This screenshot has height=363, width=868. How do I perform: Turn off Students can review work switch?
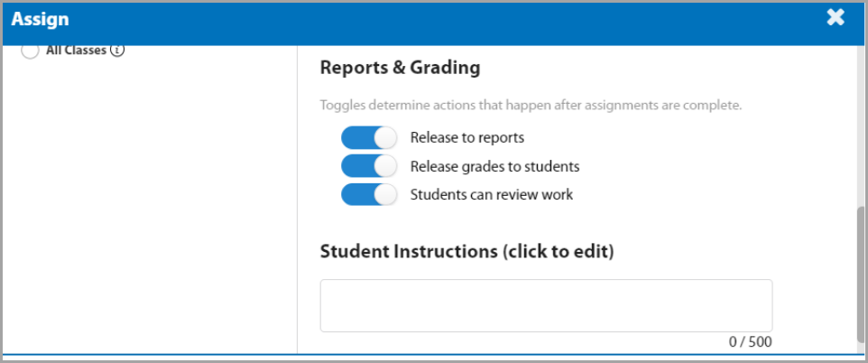tap(369, 194)
